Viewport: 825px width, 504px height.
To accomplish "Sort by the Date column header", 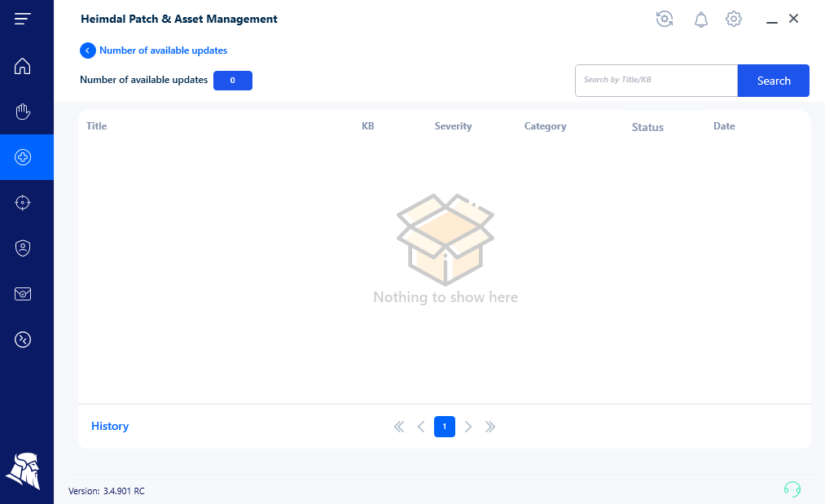I will 724,126.
